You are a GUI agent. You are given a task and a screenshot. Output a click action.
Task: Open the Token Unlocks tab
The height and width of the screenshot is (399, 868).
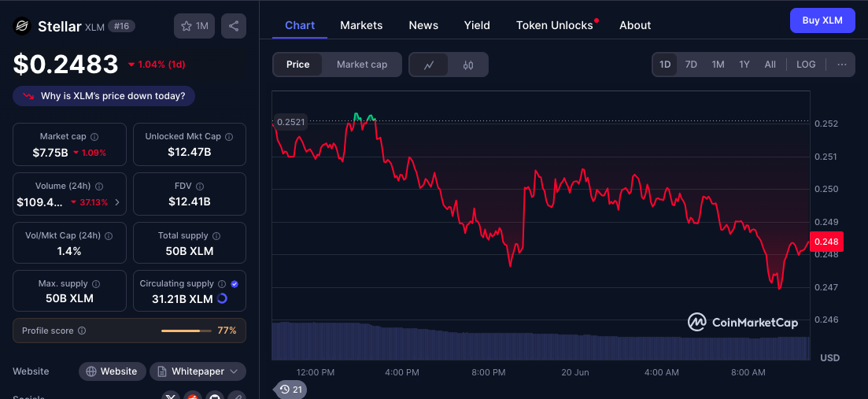555,25
